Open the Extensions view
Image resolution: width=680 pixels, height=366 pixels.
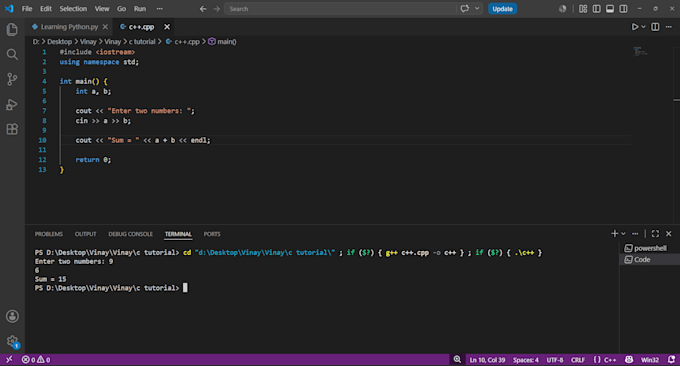12,129
